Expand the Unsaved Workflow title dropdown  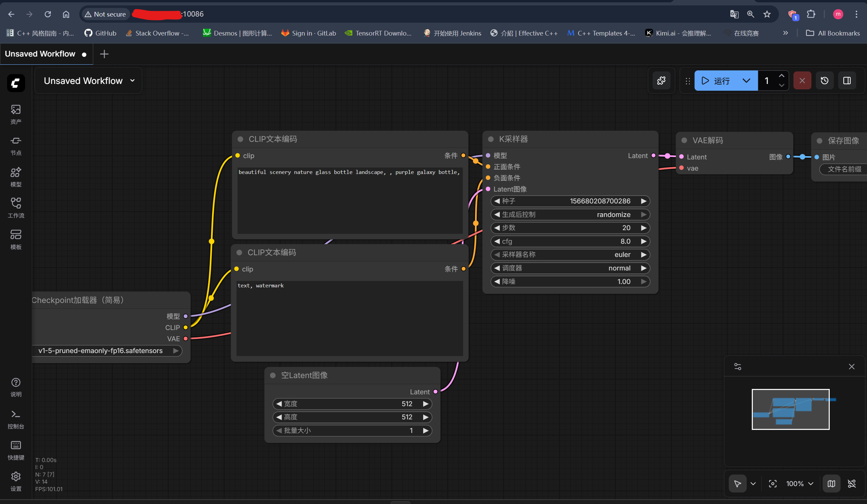click(x=132, y=81)
